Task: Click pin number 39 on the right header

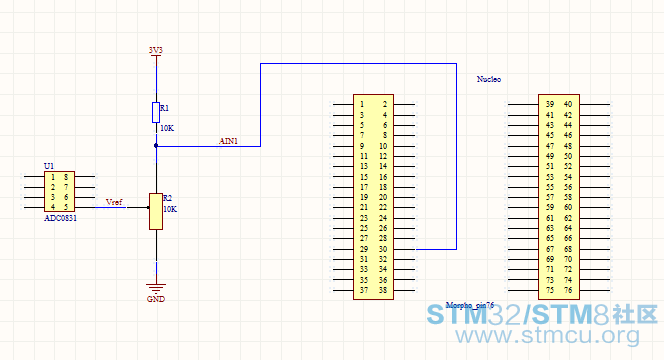Action: (x=550, y=104)
